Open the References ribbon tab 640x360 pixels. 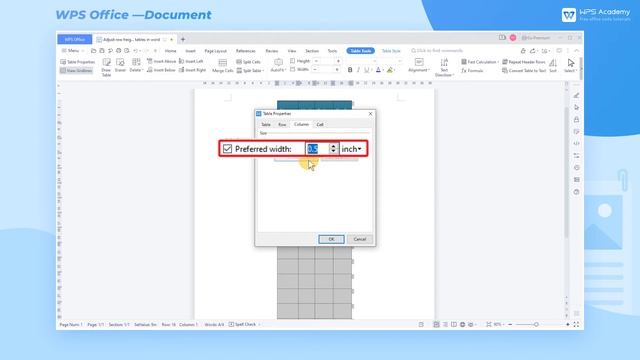pyautogui.click(x=246, y=51)
